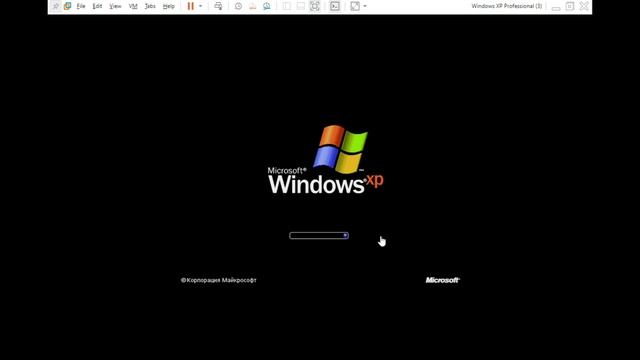Click the stretch guest display icon

355,6
